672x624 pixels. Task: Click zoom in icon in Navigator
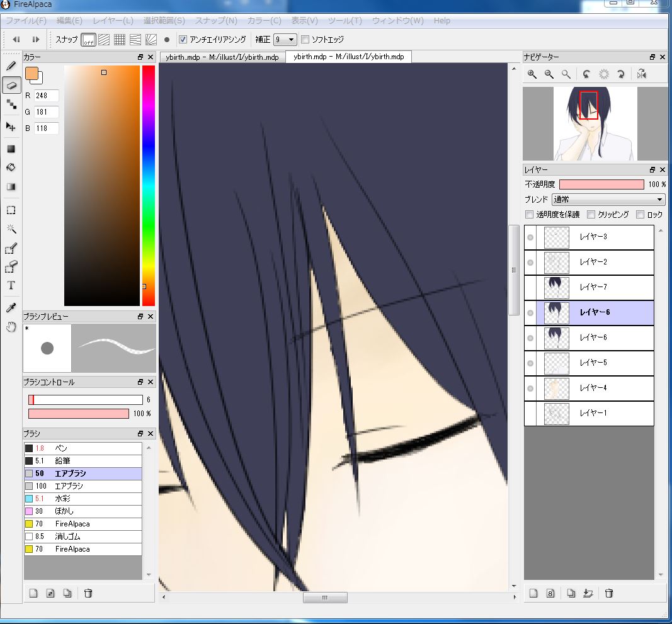tap(532, 74)
